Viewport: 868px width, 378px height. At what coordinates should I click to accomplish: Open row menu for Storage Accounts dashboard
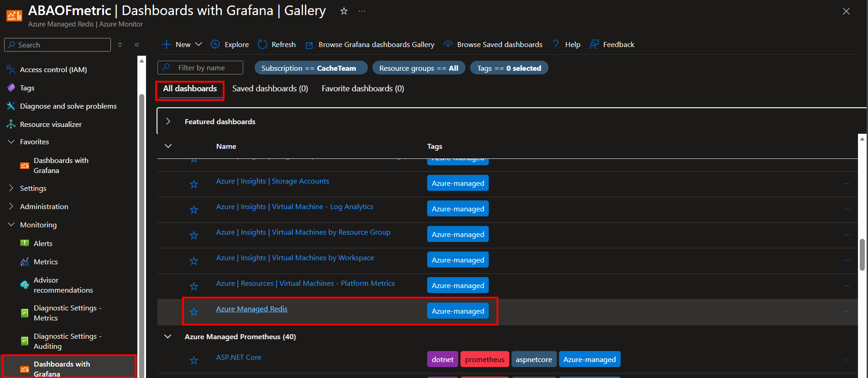click(x=847, y=184)
